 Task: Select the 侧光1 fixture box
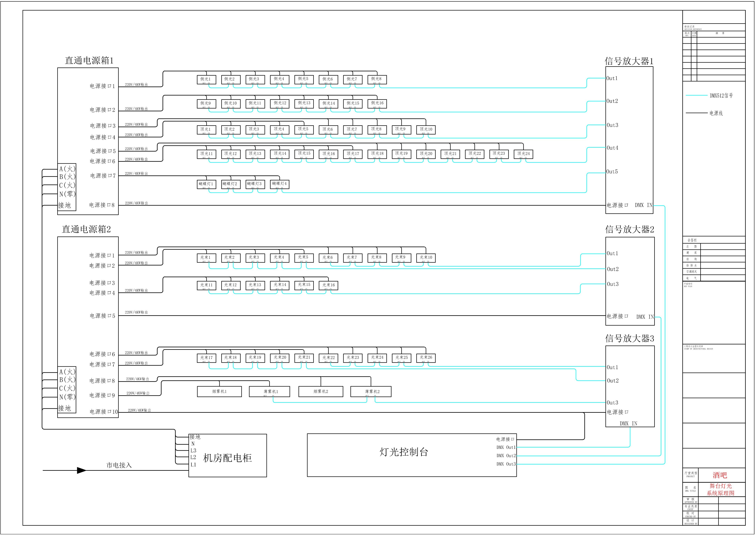tap(206, 79)
